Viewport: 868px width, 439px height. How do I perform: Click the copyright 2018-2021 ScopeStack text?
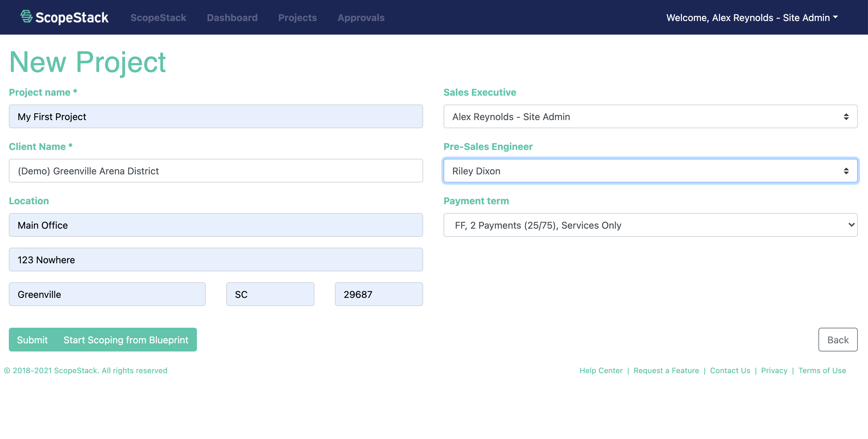pyautogui.click(x=86, y=370)
